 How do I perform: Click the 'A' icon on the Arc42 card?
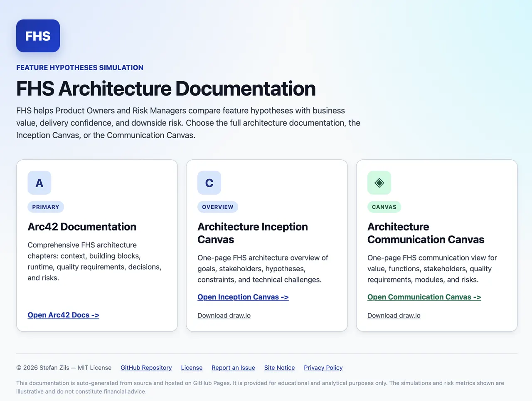pos(39,183)
